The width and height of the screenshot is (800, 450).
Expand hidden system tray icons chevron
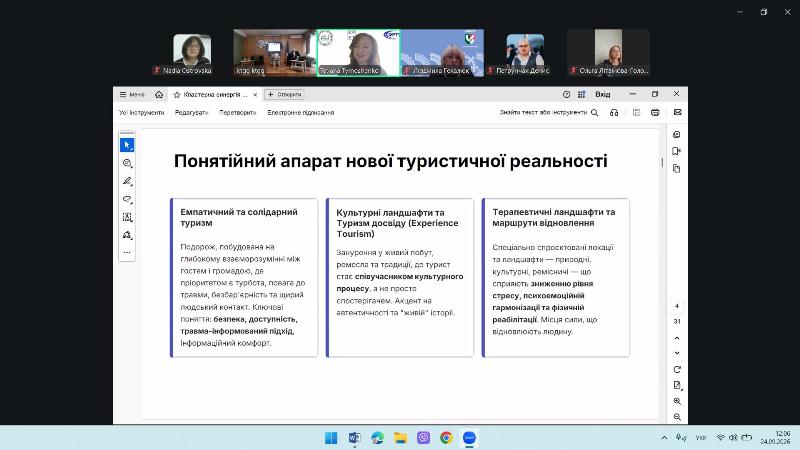point(664,438)
